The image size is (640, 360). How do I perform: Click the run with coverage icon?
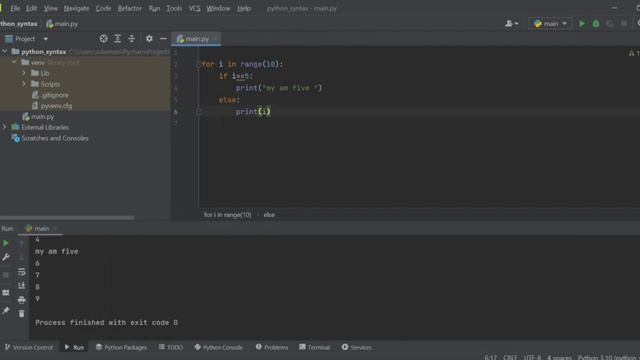610,24
